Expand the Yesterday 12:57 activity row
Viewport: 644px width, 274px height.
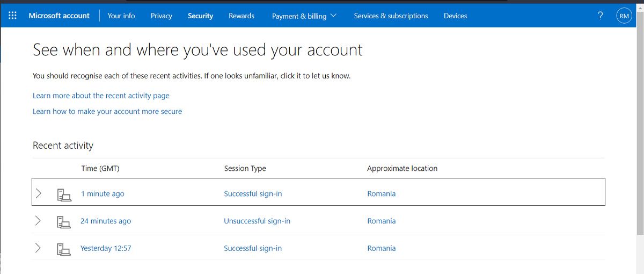[x=38, y=248]
